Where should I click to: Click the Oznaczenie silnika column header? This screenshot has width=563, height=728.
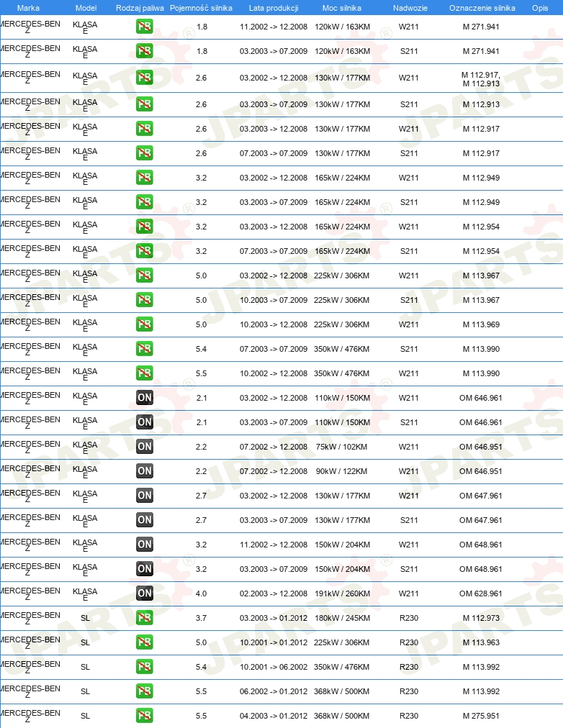[482, 8]
